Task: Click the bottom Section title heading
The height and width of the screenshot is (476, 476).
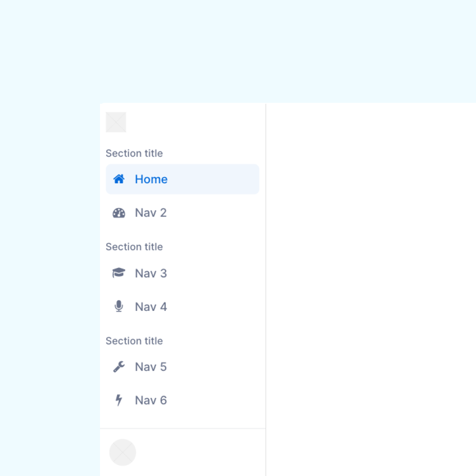Action: point(134,341)
